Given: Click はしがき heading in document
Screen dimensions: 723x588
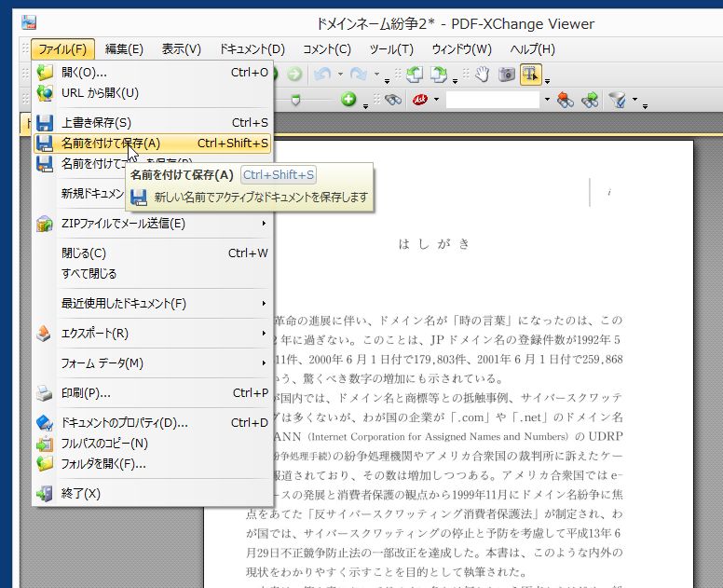Looking at the screenshot, I should (434, 243).
